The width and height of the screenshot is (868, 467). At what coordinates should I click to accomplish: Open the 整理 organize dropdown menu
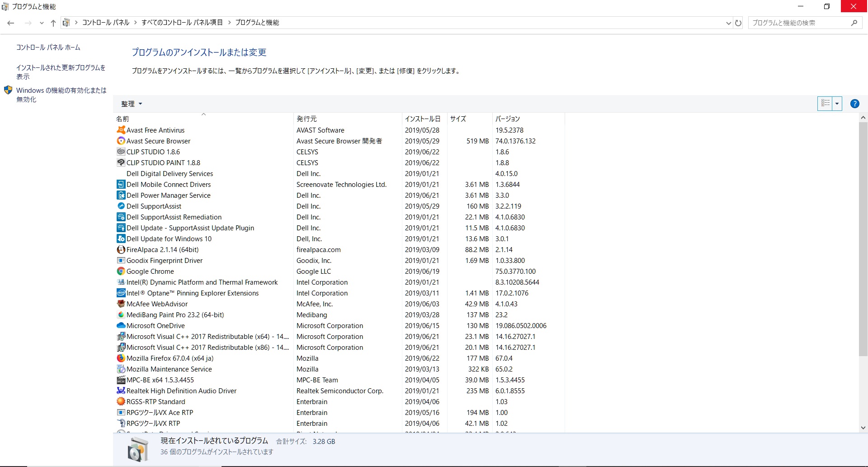pos(131,104)
